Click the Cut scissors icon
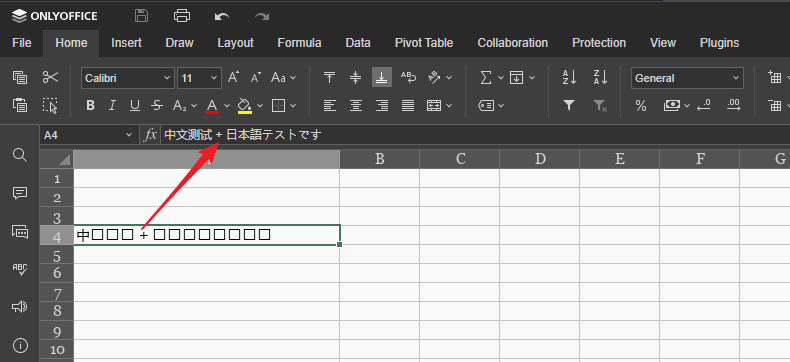790x362 pixels. pos(50,78)
